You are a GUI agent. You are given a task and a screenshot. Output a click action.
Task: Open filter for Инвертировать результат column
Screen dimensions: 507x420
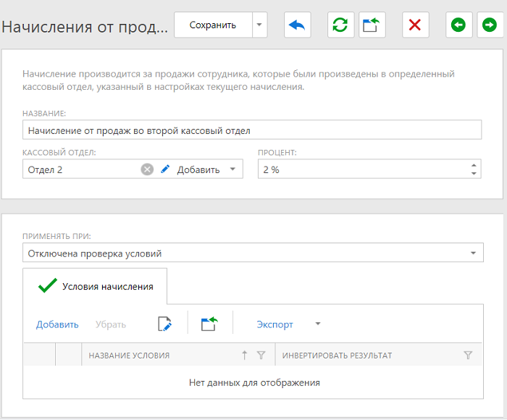[468, 355]
